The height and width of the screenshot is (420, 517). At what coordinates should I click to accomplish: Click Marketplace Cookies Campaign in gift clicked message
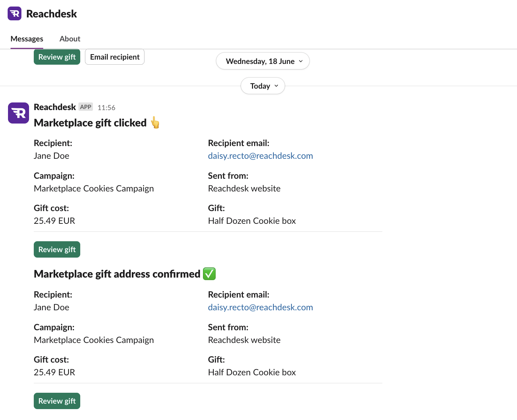pos(94,189)
